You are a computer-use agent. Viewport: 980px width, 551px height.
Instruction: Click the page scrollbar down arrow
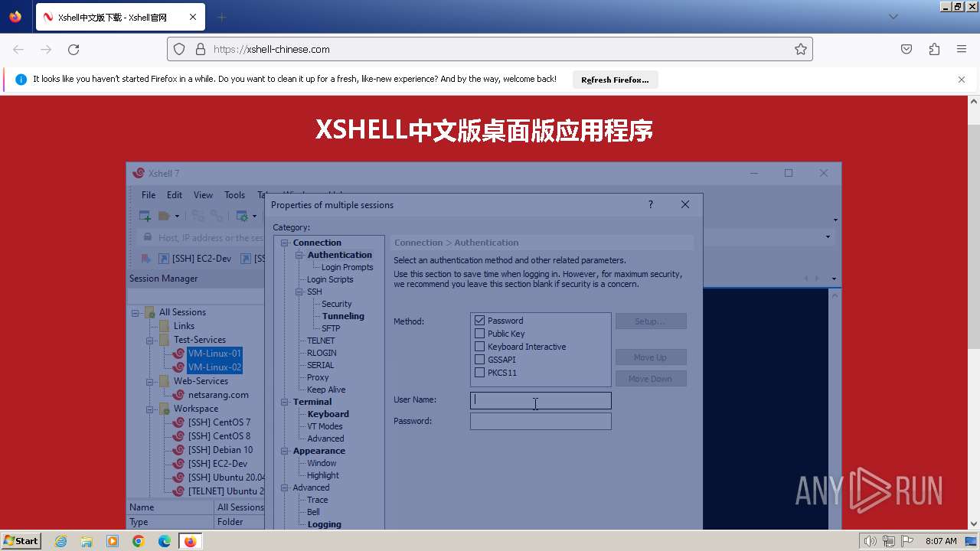tap(974, 524)
